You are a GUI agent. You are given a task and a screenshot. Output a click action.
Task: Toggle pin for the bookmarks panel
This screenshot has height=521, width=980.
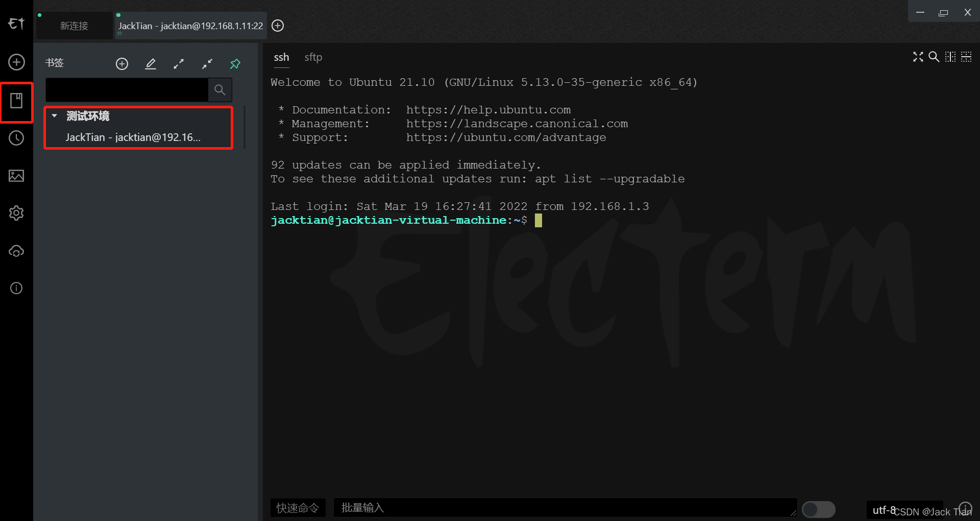(x=235, y=64)
